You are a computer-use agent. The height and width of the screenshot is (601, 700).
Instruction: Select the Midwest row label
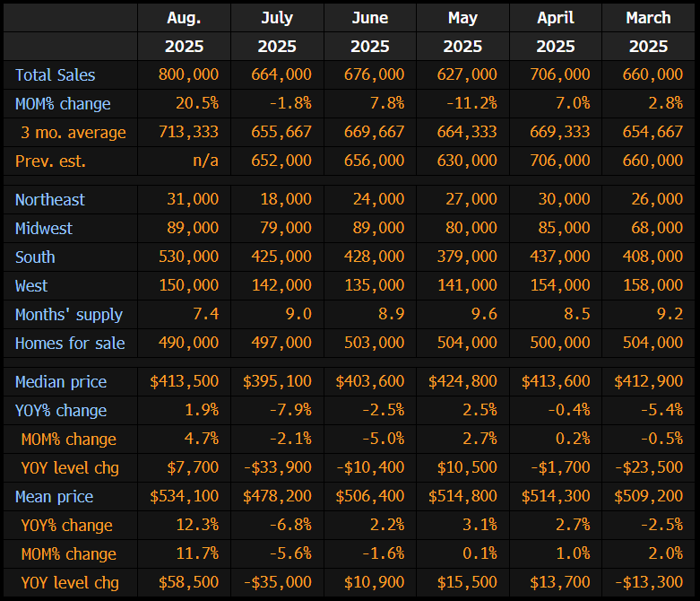coord(44,229)
